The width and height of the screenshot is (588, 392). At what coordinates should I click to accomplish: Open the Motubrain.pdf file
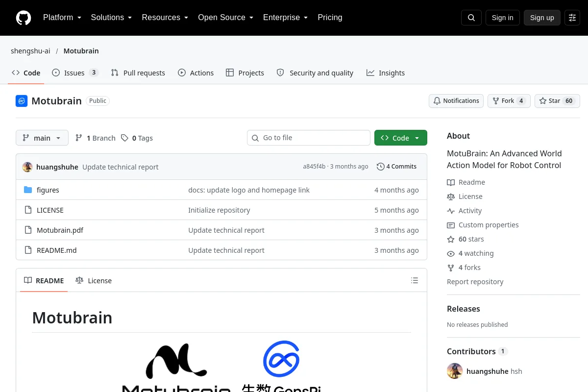tap(60, 230)
